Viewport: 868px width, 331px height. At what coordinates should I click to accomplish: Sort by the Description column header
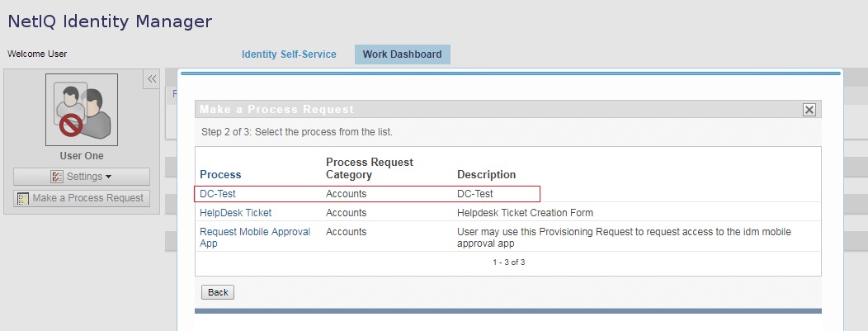pyautogui.click(x=487, y=174)
